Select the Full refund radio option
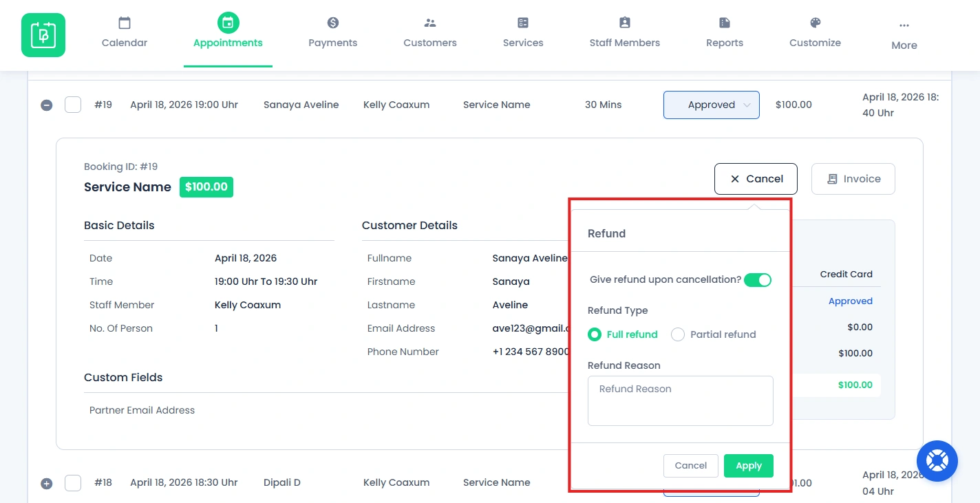Image resolution: width=980 pixels, height=503 pixels. point(595,334)
